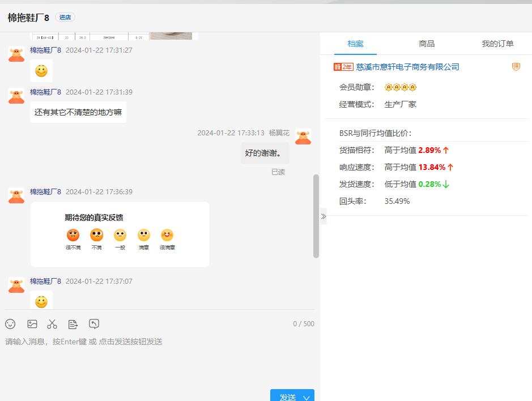Open the emoji picker in toolbar
This screenshot has height=401, width=532.
(x=10, y=324)
